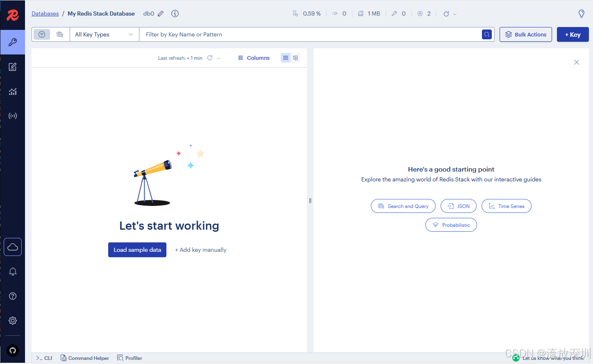593x364 pixels.
Task: Open the Probabilistic guide
Action: [451, 225]
